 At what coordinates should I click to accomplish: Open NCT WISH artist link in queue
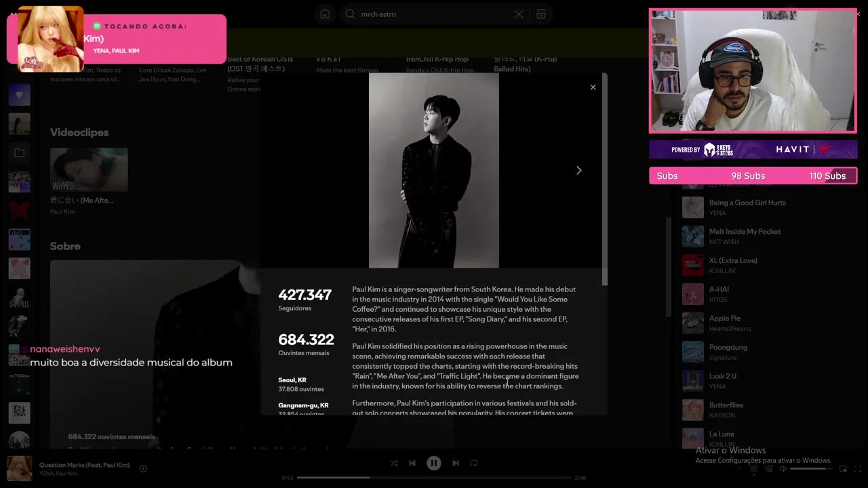(x=724, y=242)
